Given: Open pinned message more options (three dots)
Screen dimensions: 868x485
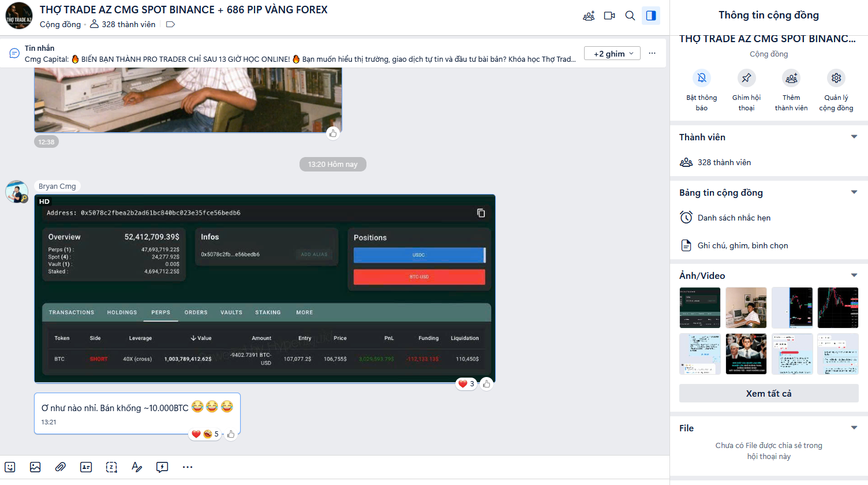Looking at the screenshot, I should pyautogui.click(x=652, y=53).
